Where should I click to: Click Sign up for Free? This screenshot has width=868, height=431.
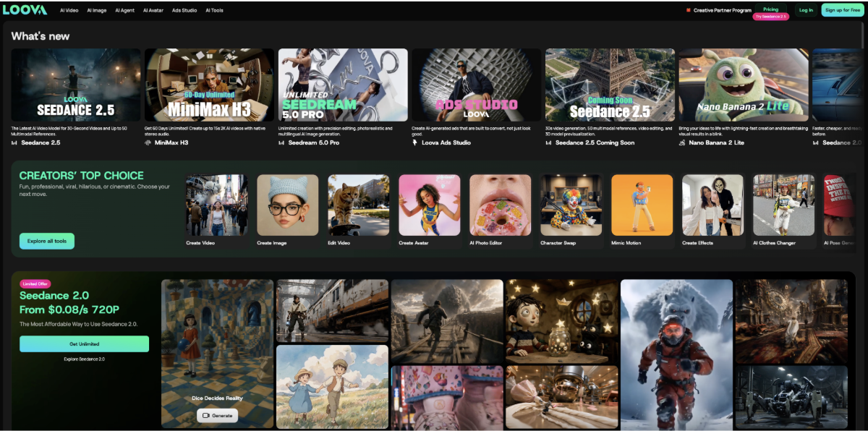(x=843, y=10)
